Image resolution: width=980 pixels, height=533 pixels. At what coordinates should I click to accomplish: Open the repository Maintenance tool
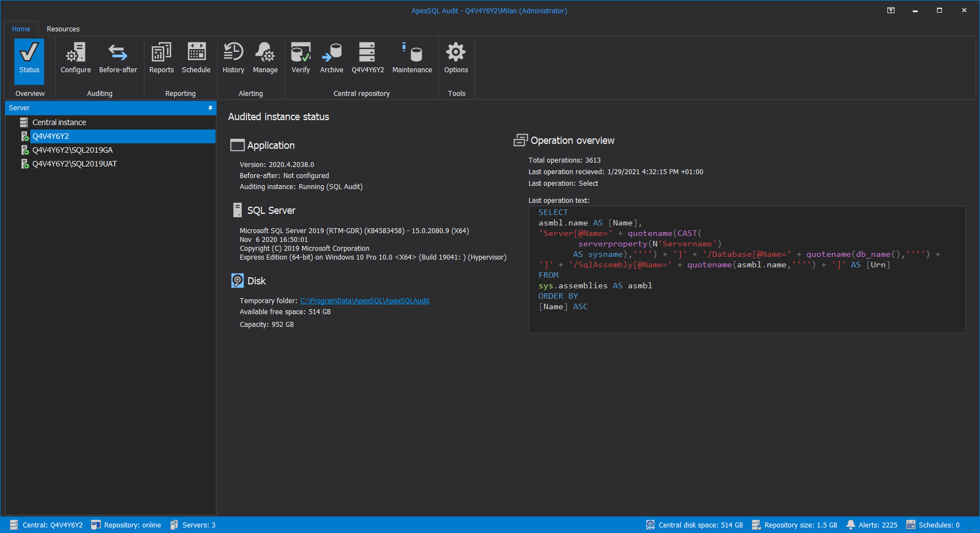(412, 58)
